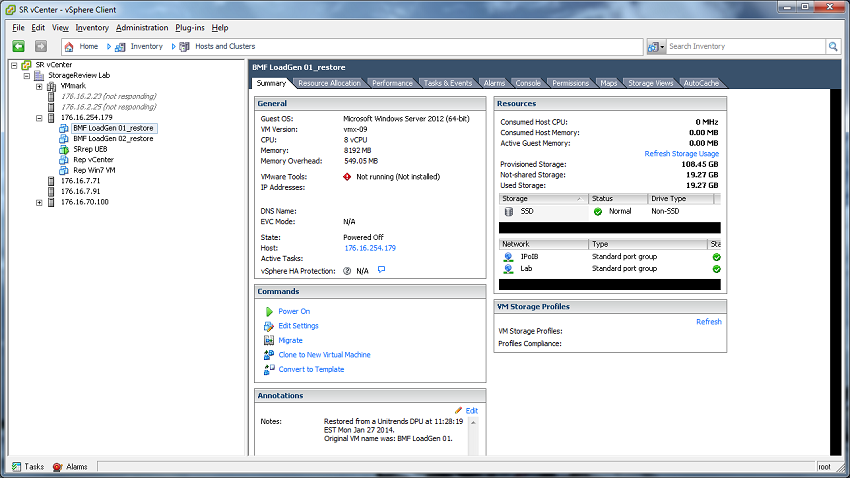Click Refresh Storage Usage link
This screenshot has height=478, width=850.
pos(681,154)
